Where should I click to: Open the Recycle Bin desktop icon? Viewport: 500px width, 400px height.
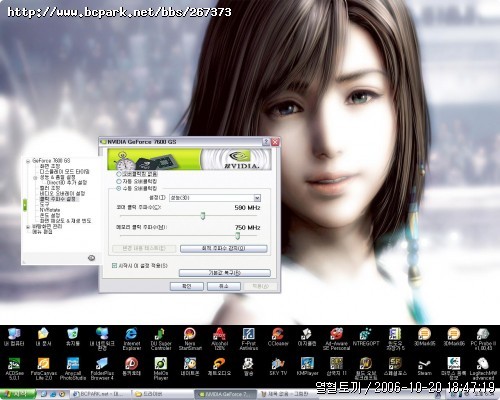[73, 337]
